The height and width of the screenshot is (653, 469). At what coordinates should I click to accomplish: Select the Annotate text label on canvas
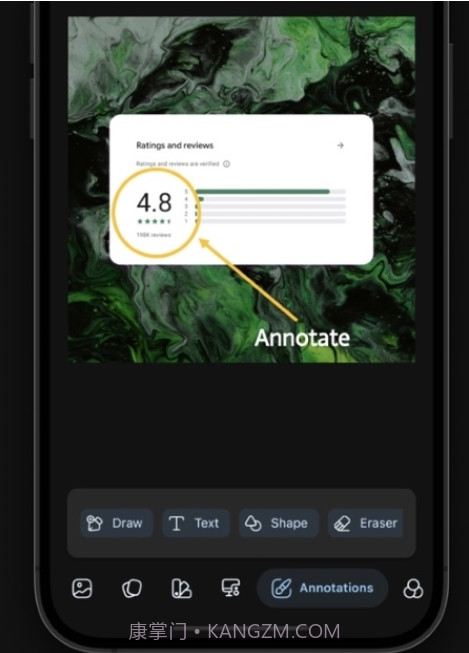(x=302, y=337)
